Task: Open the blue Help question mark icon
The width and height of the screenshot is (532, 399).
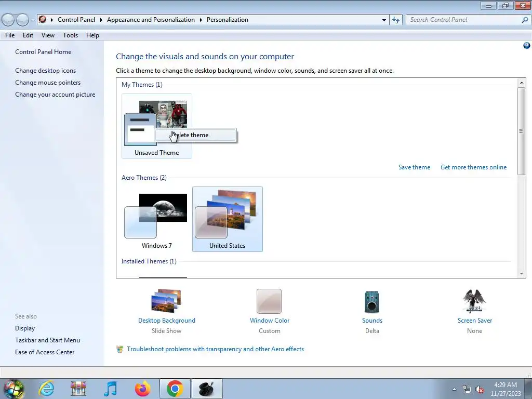Action: (x=527, y=46)
